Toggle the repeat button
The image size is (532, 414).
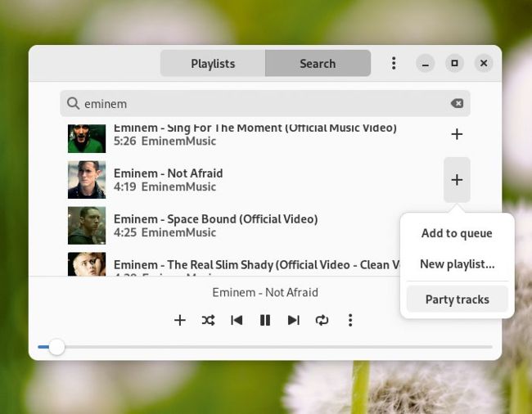click(322, 320)
